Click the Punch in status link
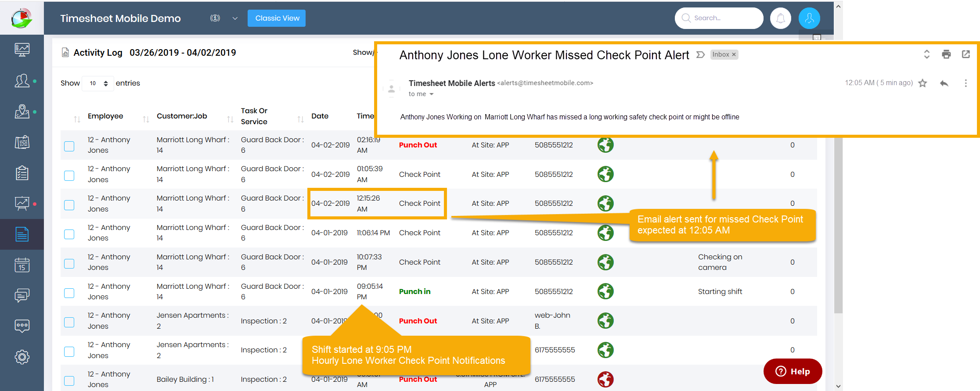The height and width of the screenshot is (391, 980). [414, 292]
